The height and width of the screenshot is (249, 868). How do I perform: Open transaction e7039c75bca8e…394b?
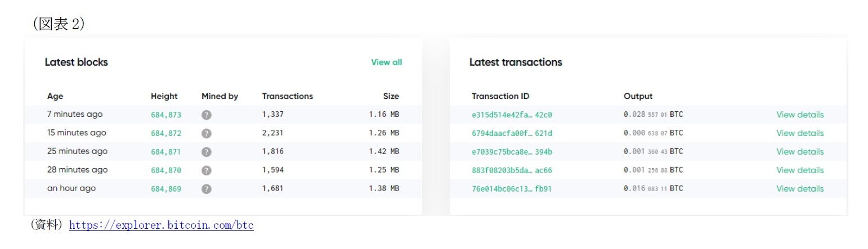[x=512, y=152]
